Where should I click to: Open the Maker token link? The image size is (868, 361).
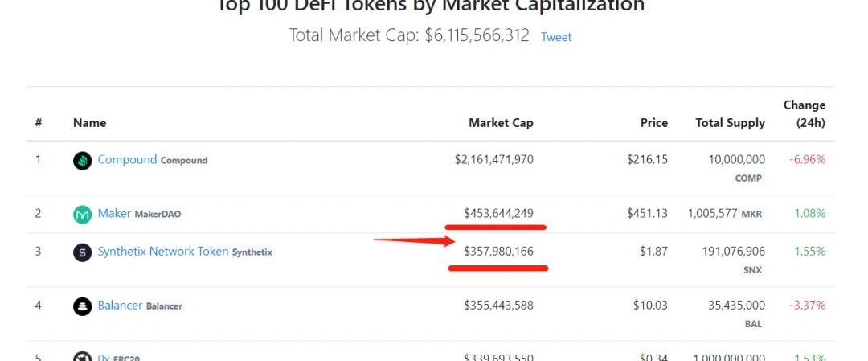(115, 213)
